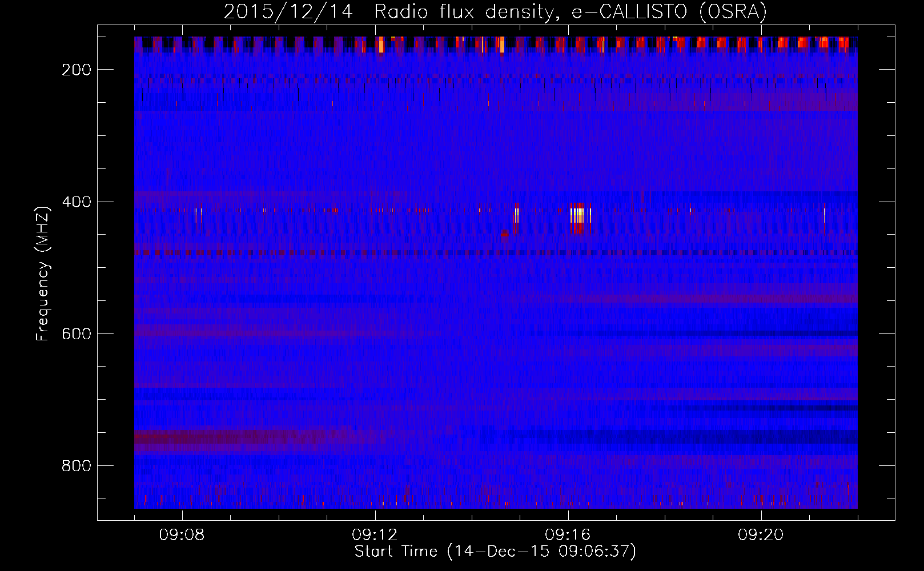924x571 pixels.
Task: Click the 400 frequency tick label
Action: click(x=77, y=202)
